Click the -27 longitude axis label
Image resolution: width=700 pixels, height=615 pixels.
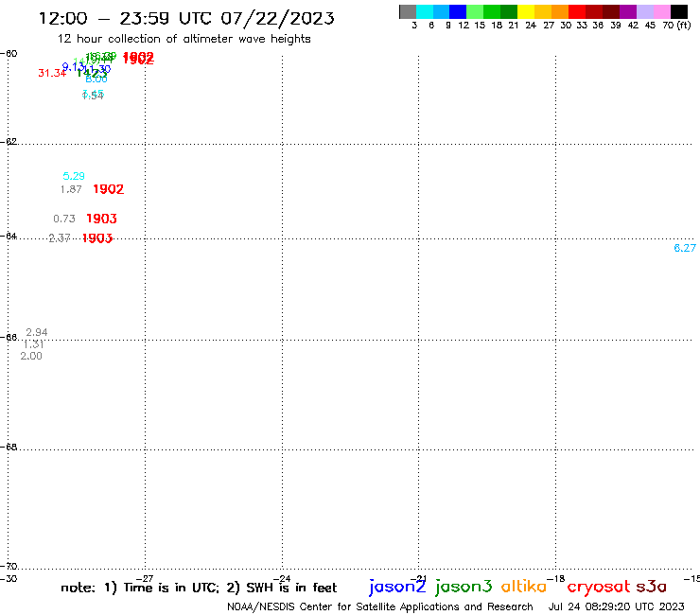(x=145, y=578)
